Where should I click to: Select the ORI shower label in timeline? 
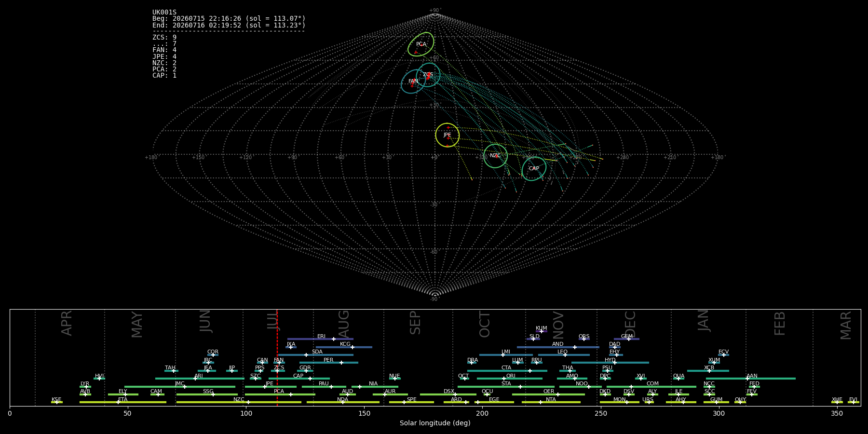click(511, 376)
